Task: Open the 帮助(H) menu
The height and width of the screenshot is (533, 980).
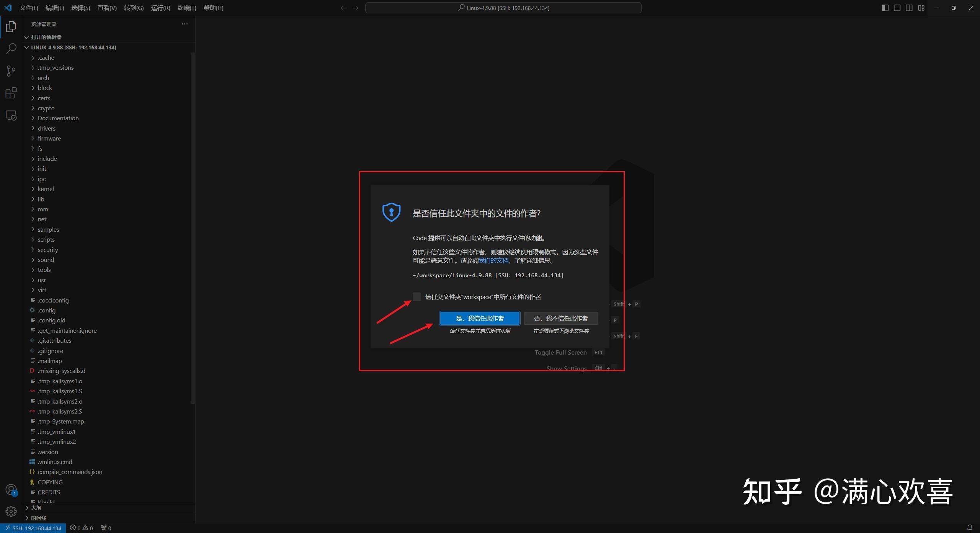Action: pyautogui.click(x=214, y=8)
